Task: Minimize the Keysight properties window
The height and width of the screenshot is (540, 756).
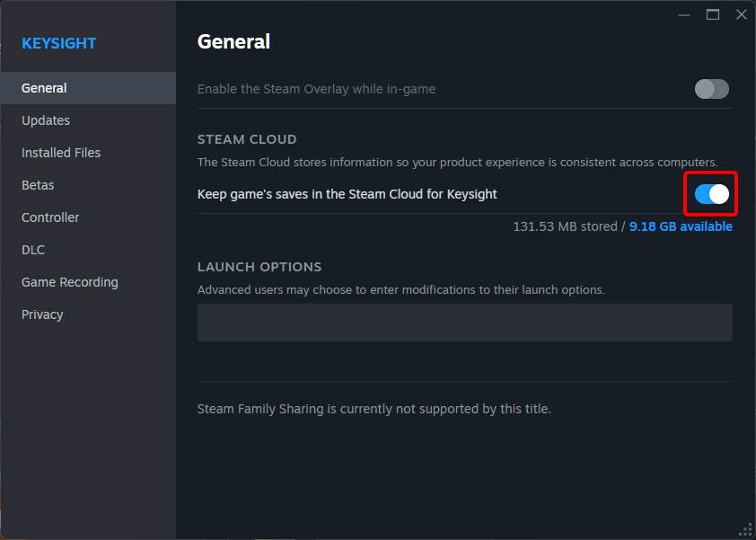Action: [x=683, y=15]
